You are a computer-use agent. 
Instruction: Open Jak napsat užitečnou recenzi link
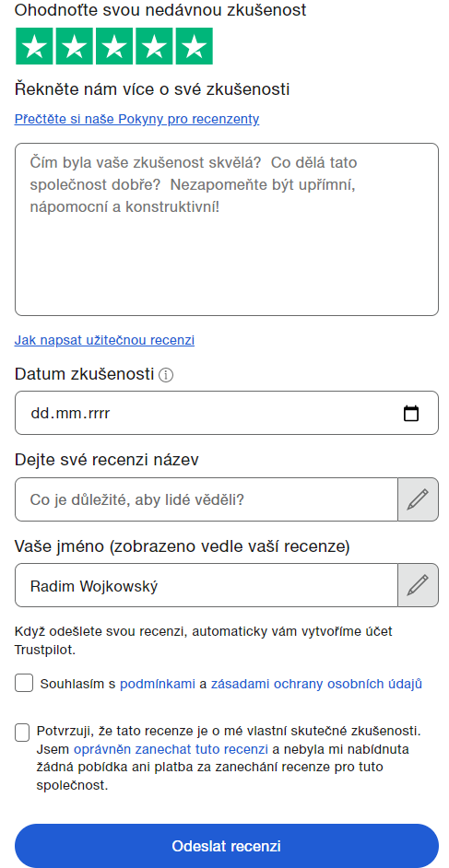[x=104, y=340]
